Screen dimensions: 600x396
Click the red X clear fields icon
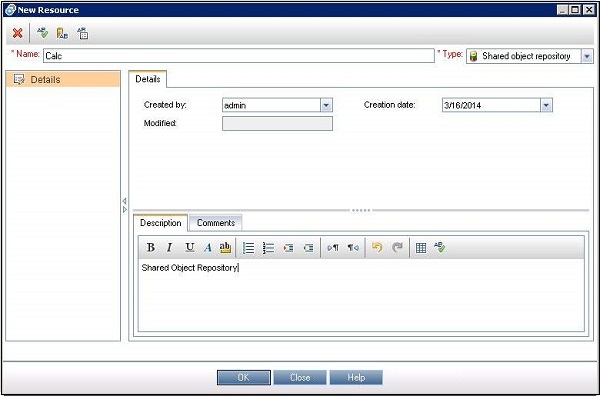click(x=17, y=33)
